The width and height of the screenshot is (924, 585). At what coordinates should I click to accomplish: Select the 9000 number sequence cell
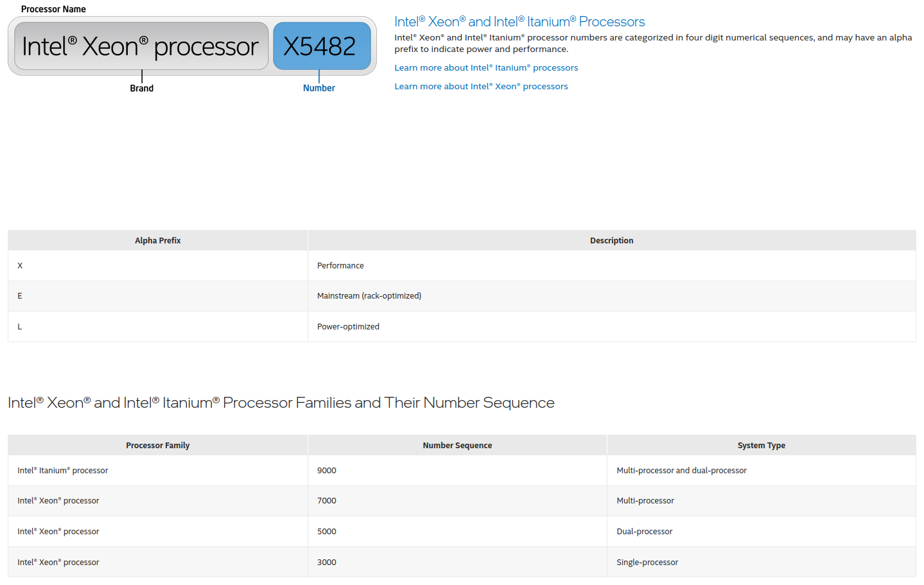[327, 470]
